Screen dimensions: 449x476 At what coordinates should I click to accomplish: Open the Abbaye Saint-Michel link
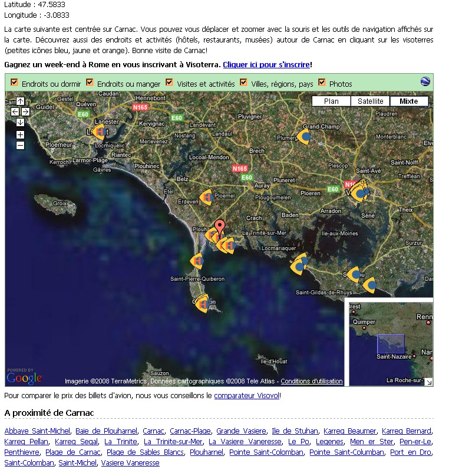(37, 431)
